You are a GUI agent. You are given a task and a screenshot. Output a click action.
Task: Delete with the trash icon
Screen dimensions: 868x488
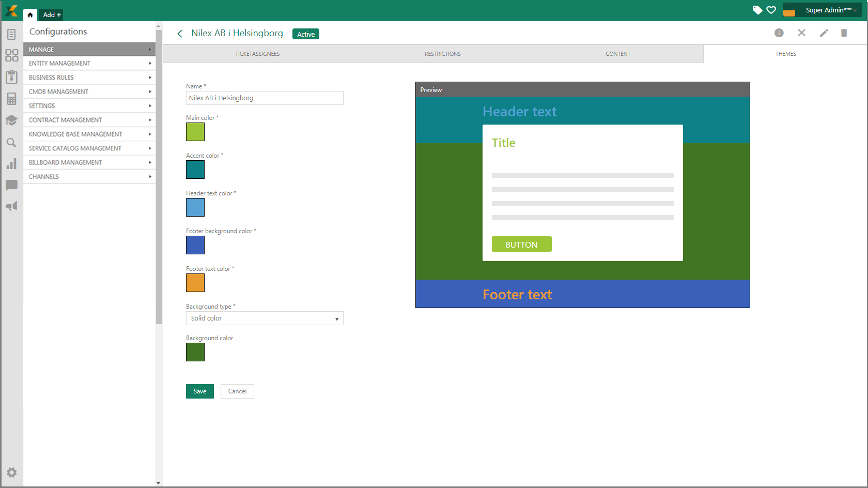point(844,33)
